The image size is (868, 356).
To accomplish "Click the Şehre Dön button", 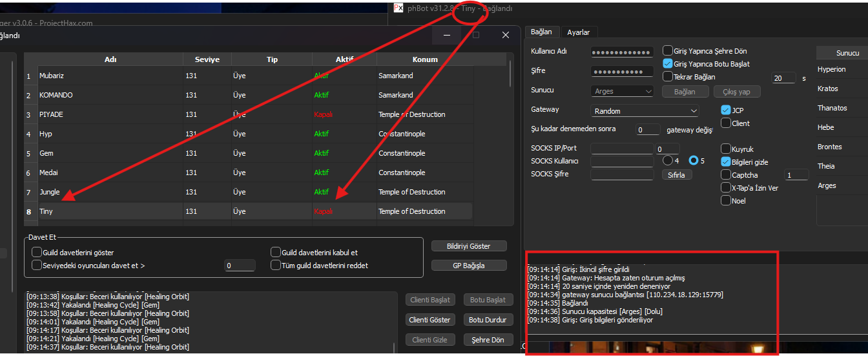I will point(488,340).
